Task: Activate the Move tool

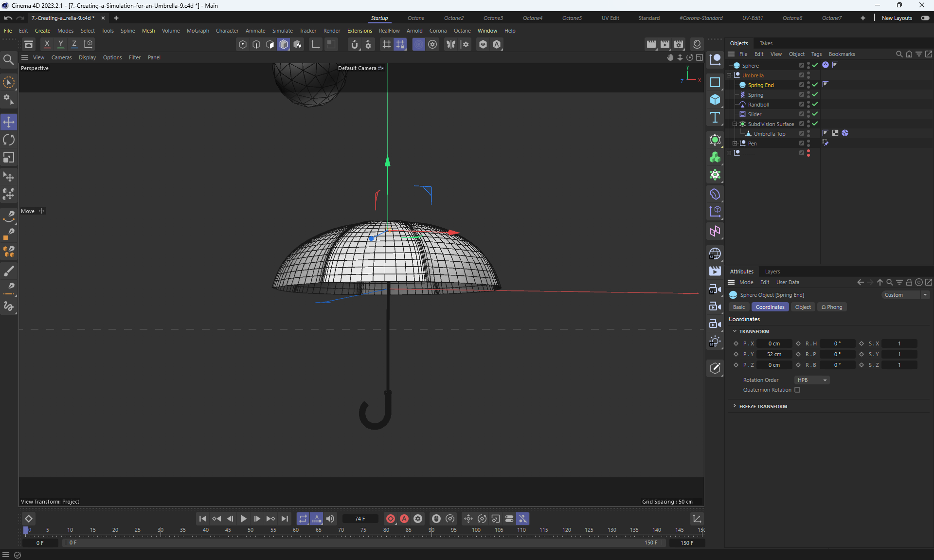Action: coord(9,122)
